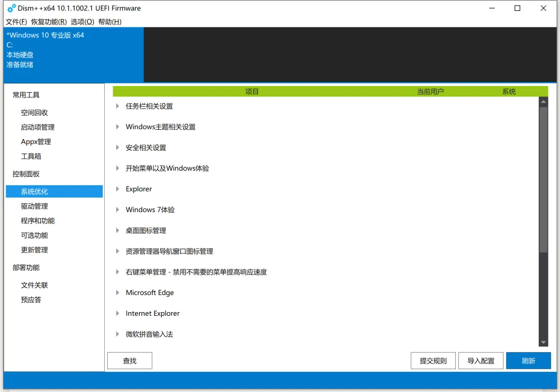Open Appx管理 in the sidebar
560x392 pixels.
tap(36, 142)
